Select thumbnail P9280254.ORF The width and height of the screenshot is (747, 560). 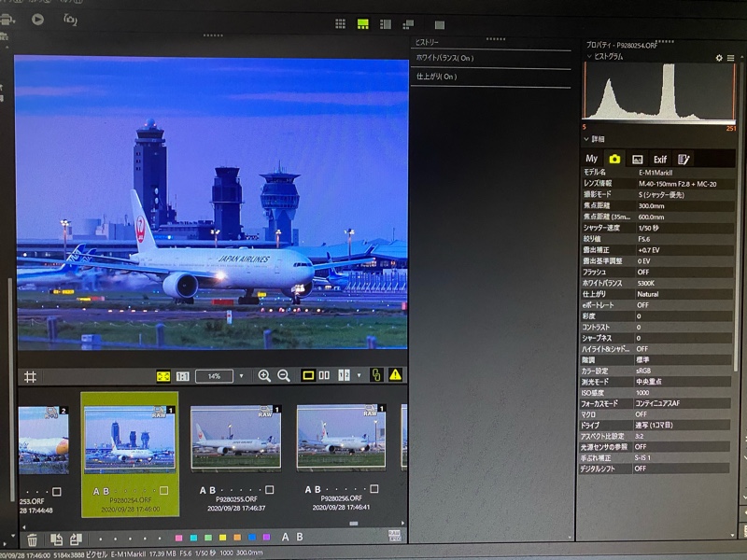tap(130, 440)
